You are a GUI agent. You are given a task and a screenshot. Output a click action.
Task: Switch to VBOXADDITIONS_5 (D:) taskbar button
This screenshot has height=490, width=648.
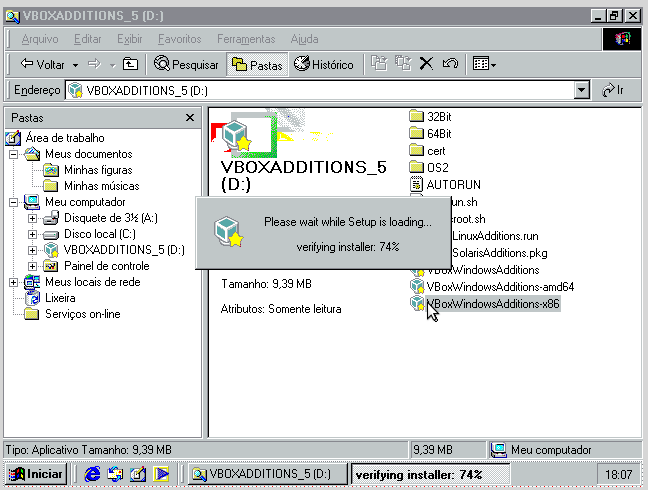[268, 474]
